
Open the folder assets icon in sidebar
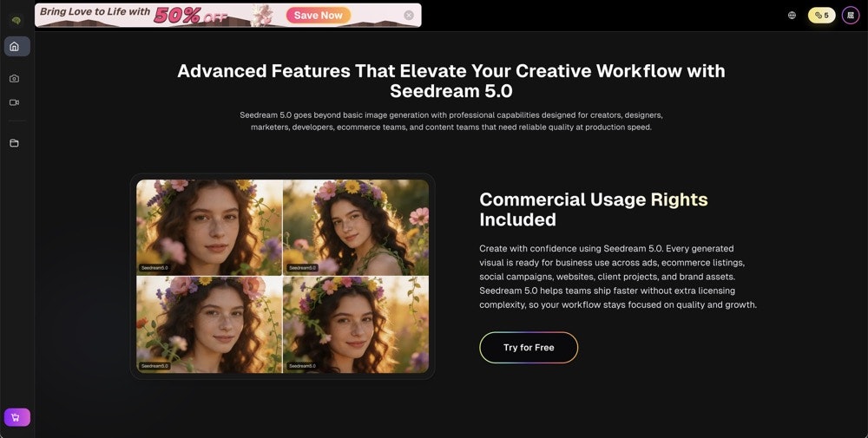pyautogui.click(x=15, y=143)
